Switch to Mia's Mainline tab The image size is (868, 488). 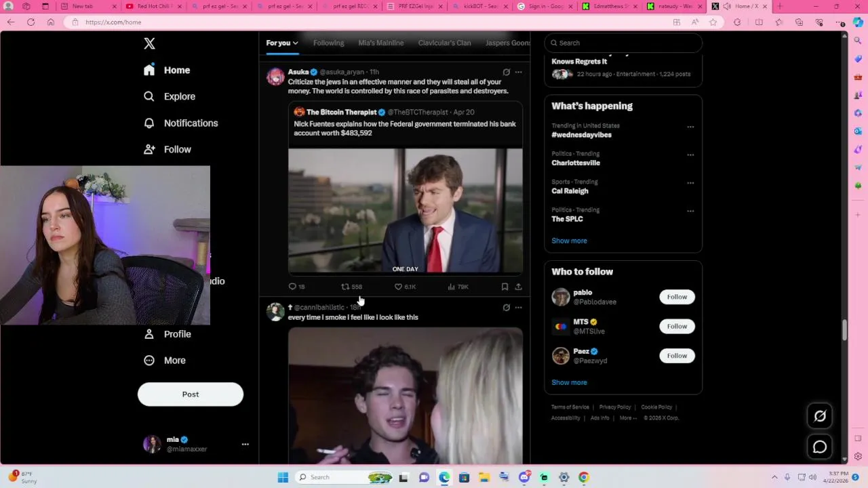coord(381,43)
